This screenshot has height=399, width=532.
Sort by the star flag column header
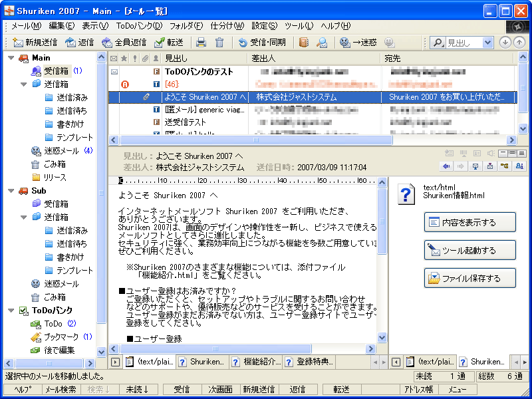click(124, 59)
